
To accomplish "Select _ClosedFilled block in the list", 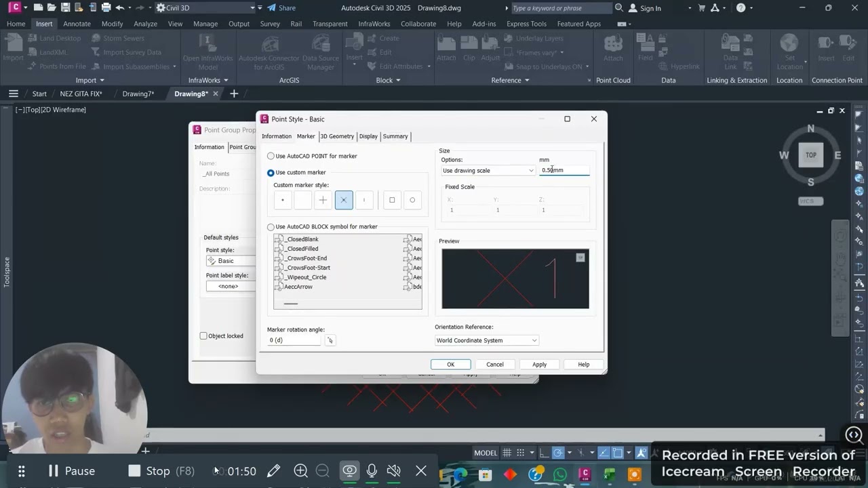I will (x=302, y=249).
